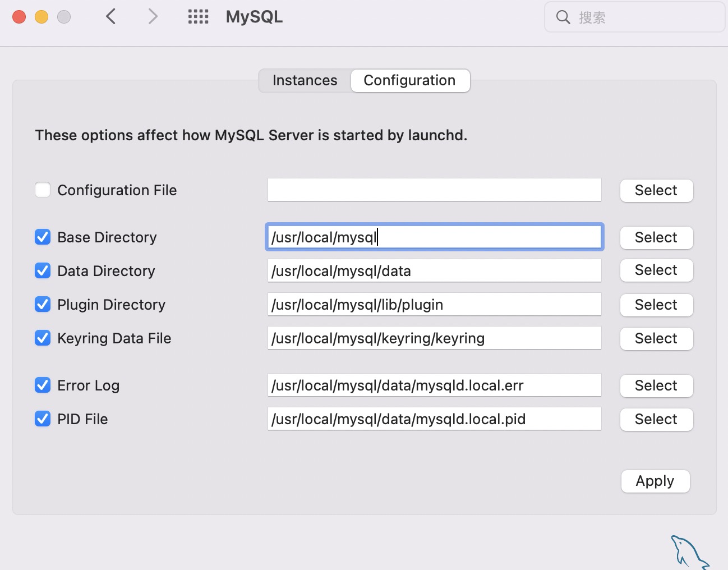Close the MySQL preferences window
This screenshot has width=728, height=570.
[19, 17]
